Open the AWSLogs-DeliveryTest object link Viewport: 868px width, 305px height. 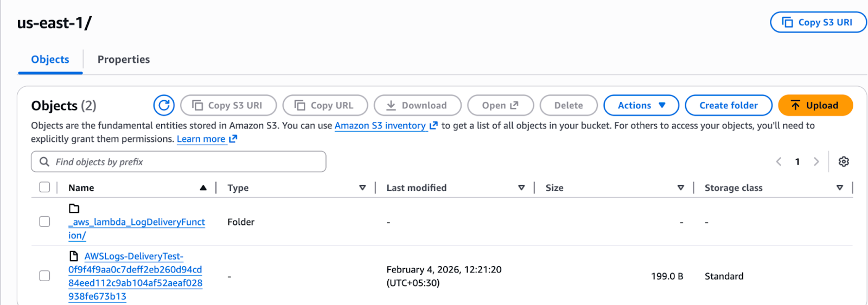[136, 276]
